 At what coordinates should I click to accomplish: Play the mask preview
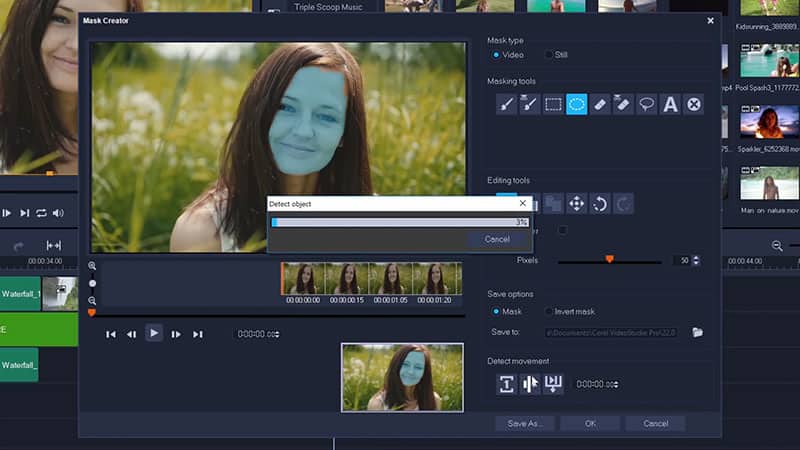tap(154, 333)
